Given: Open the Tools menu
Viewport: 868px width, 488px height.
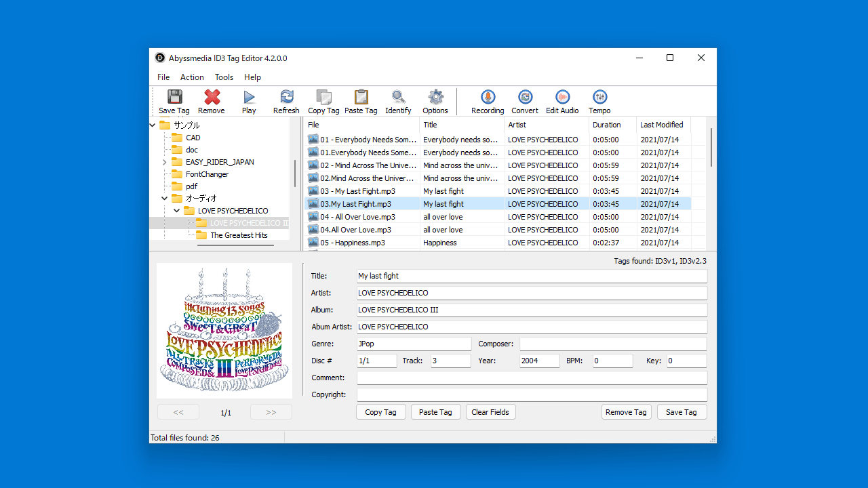Looking at the screenshot, I should coord(224,77).
